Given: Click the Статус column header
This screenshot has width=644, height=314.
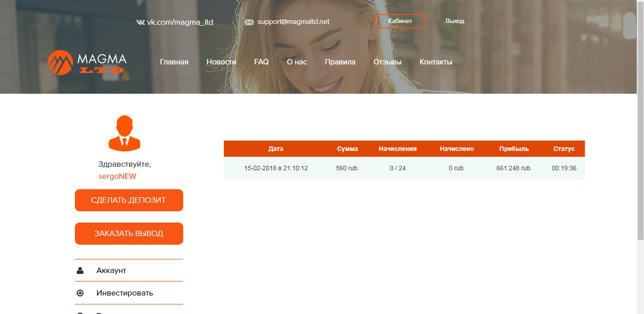Looking at the screenshot, I should point(564,149).
